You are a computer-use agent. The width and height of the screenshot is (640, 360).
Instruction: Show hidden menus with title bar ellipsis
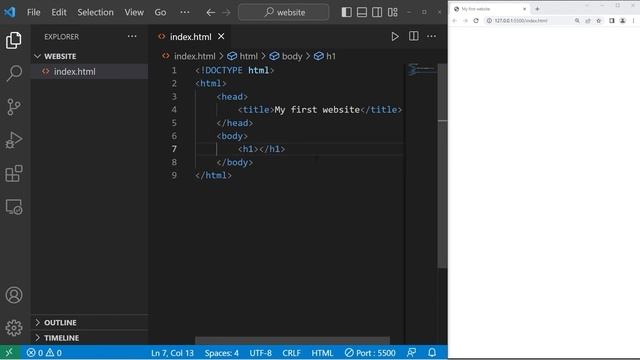click(184, 12)
